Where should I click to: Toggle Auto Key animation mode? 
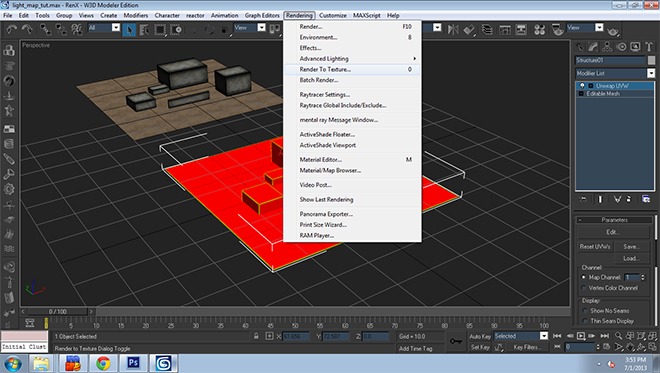click(480, 336)
